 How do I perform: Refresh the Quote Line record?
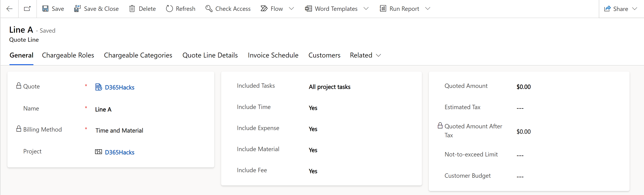[x=169, y=8]
